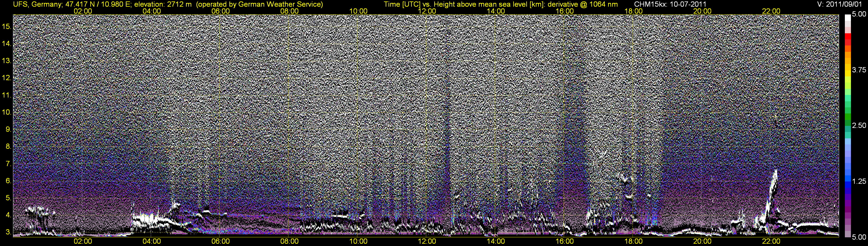The image size is (868, 246).
Task: Click the 20:00 label on bottom time axis
Action: 702,241
